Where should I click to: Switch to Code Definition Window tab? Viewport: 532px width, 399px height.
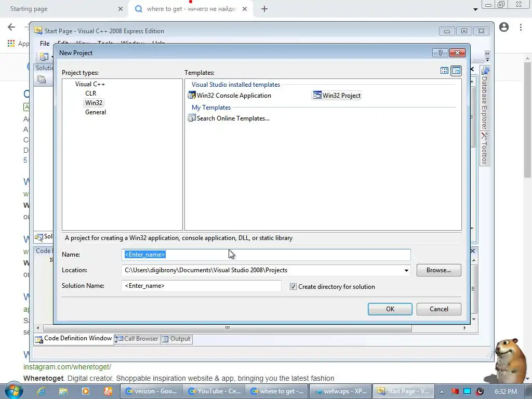click(x=74, y=339)
